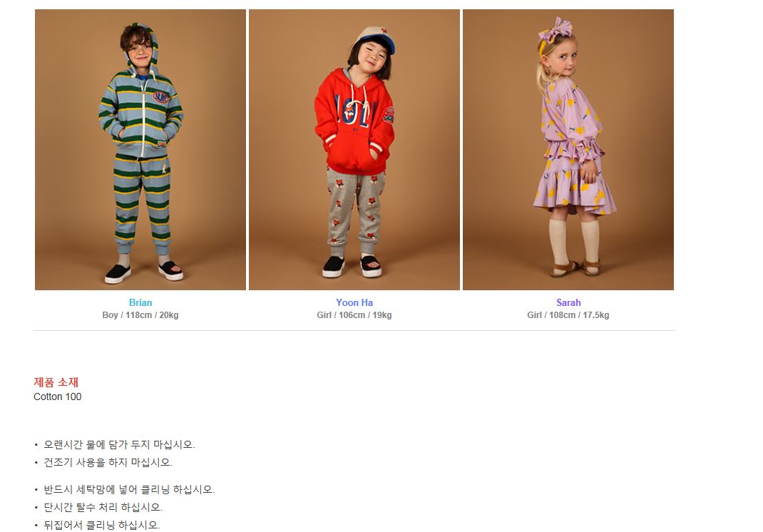
Task: Click the Yoon Ha model name
Action: point(354,302)
